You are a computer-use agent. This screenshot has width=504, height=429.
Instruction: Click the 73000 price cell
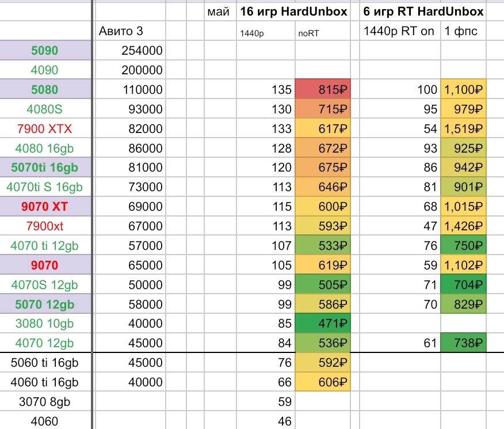[131, 187]
